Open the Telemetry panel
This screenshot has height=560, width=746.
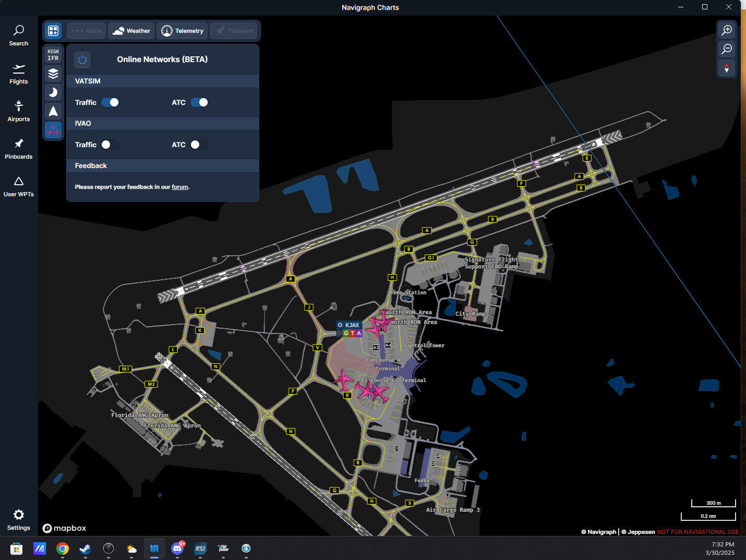pyautogui.click(x=182, y=31)
